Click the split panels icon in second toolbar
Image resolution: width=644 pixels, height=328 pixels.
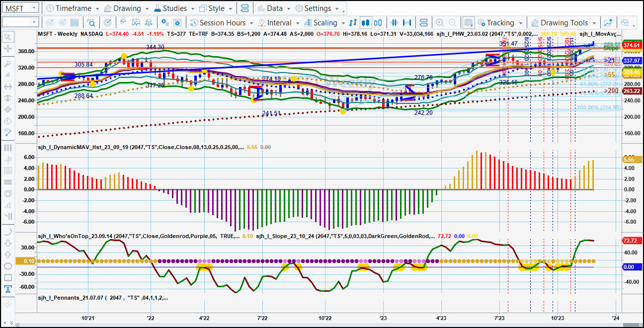pos(423,22)
